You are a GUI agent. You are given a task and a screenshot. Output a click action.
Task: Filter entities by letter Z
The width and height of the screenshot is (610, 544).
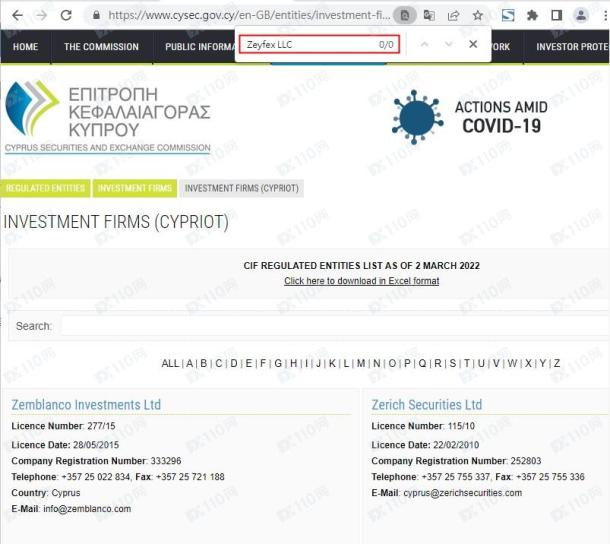point(557,363)
